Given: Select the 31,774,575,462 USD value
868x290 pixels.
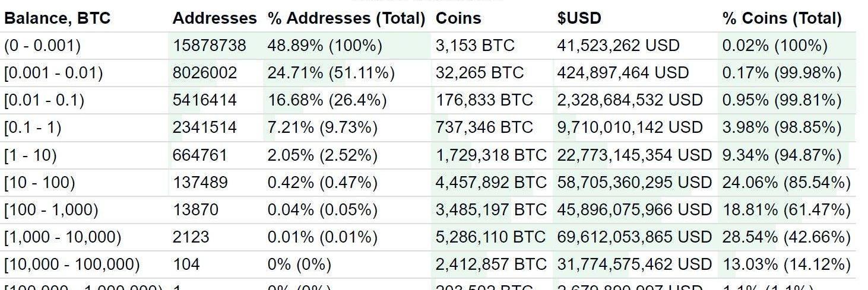Looking at the screenshot, I should click(x=634, y=264).
